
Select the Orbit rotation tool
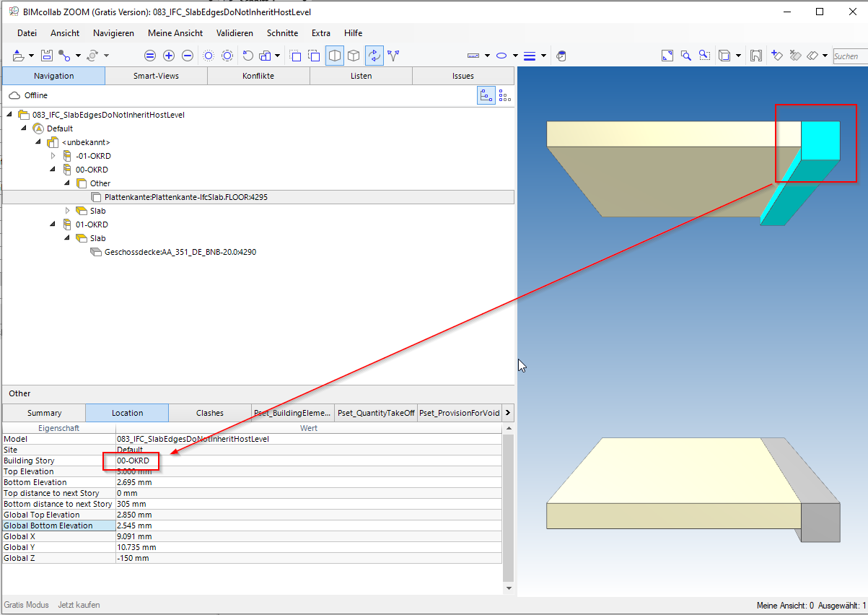point(374,56)
